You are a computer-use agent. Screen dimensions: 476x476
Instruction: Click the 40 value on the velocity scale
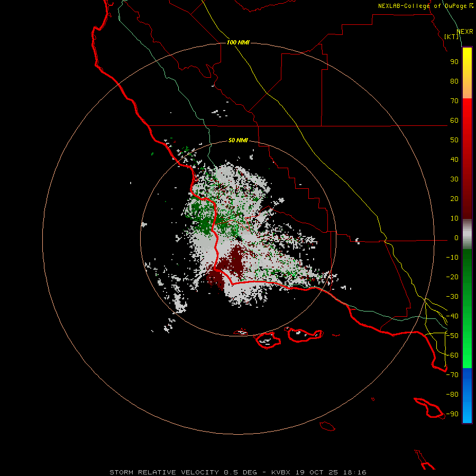coord(454,159)
